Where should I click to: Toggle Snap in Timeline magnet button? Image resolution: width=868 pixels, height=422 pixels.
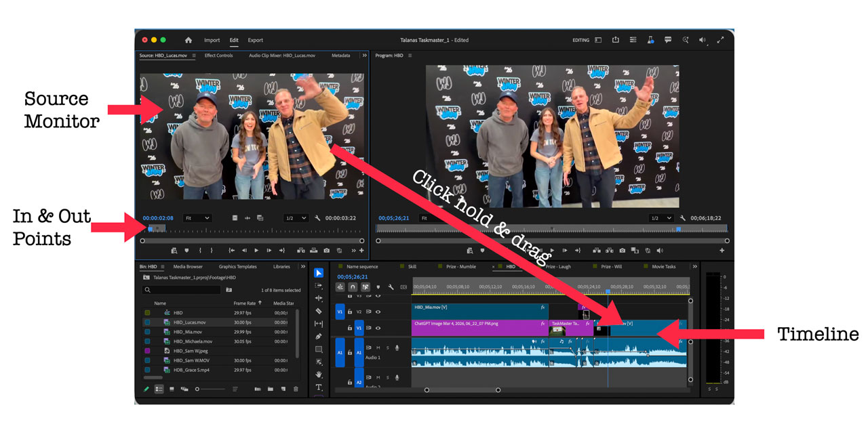pos(353,287)
